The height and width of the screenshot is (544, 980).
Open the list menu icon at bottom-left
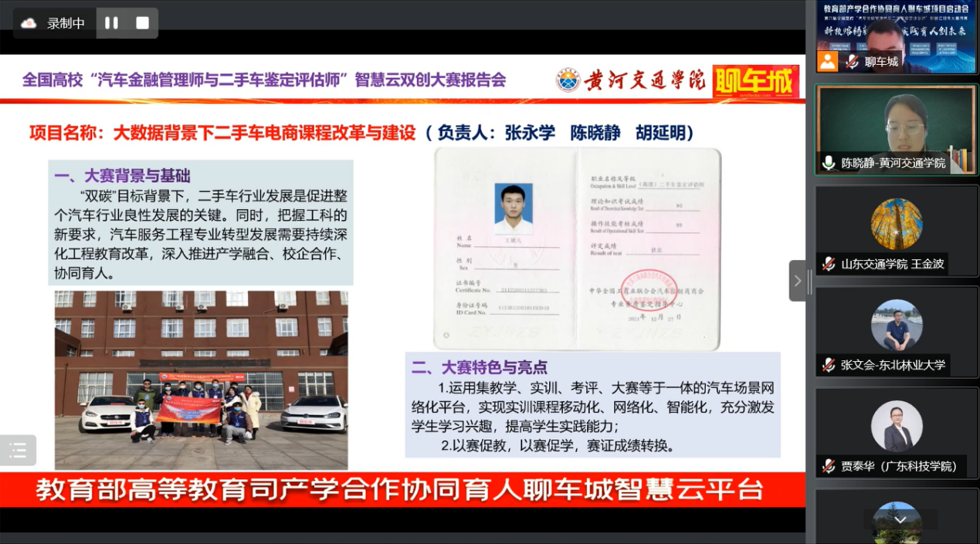click(18, 451)
